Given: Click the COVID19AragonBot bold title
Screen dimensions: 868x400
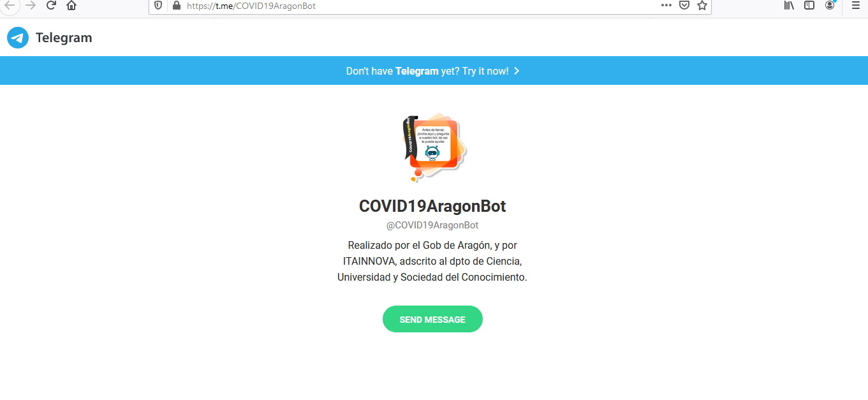Looking at the screenshot, I should click(x=432, y=206).
